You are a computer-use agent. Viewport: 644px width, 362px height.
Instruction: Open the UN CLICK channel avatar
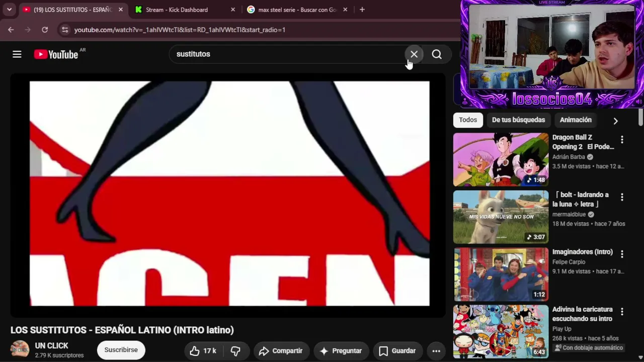click(x=20, y=349)
